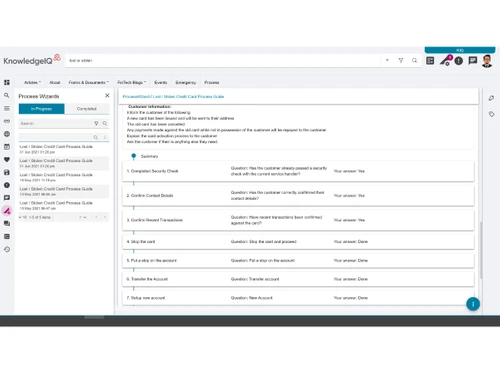Click the floppy disk saved icon in sidebar
This screenshot has height=375, width=500.
tap(7, 172)
